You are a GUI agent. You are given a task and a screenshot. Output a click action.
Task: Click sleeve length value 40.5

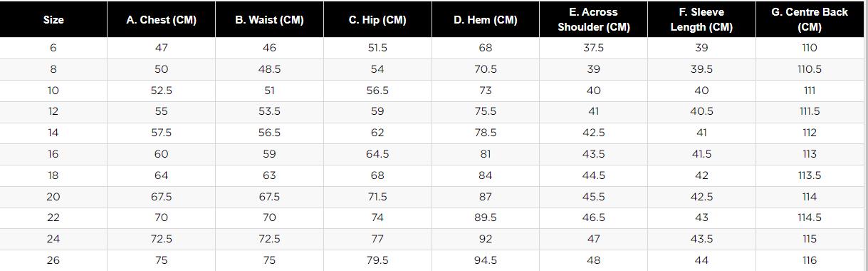point(701,112)
